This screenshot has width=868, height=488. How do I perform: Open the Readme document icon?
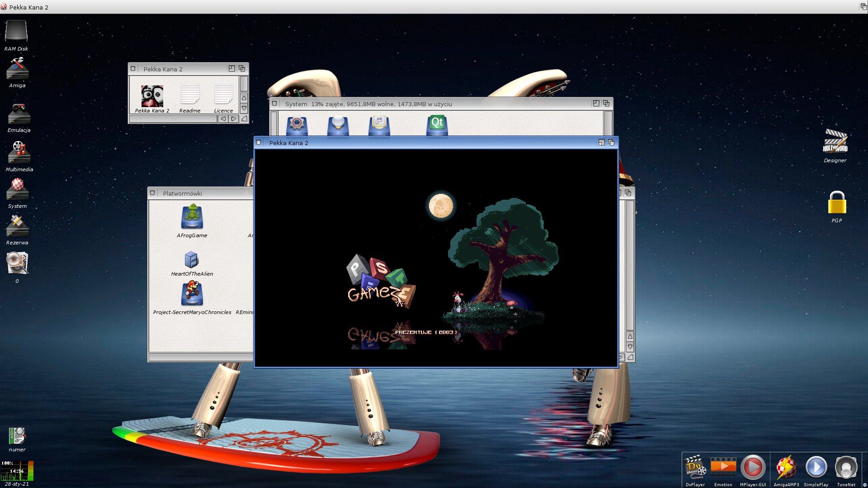[190, 94]
